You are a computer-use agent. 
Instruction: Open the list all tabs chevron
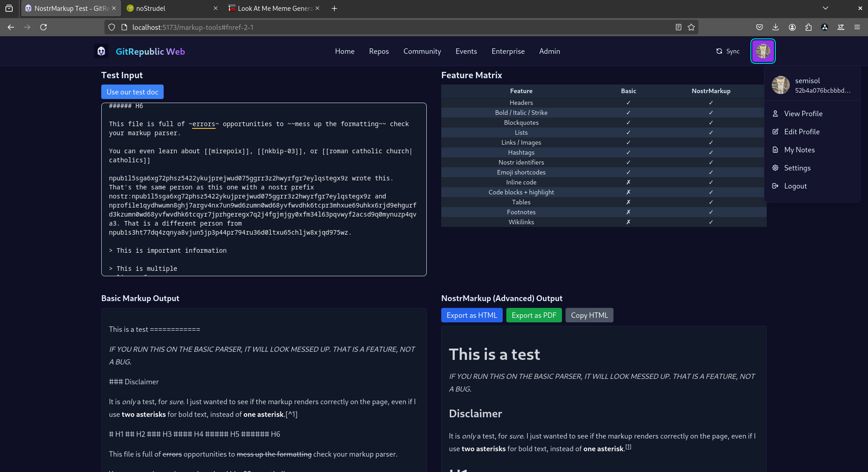(x=826, y=8)
